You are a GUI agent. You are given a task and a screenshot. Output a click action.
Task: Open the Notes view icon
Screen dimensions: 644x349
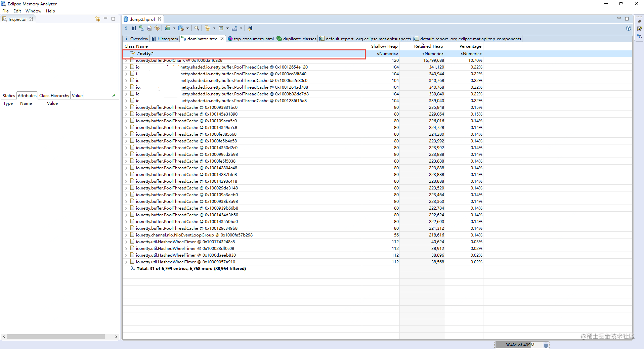[639, 29]
